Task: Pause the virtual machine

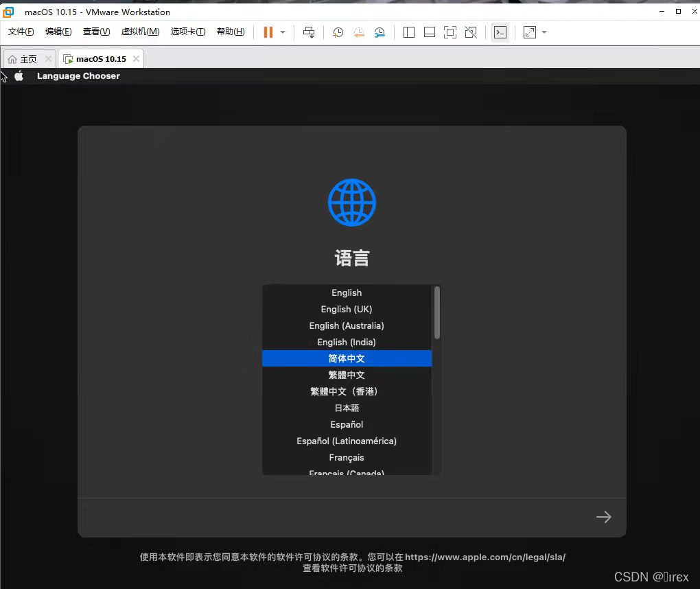Action: 268,32
